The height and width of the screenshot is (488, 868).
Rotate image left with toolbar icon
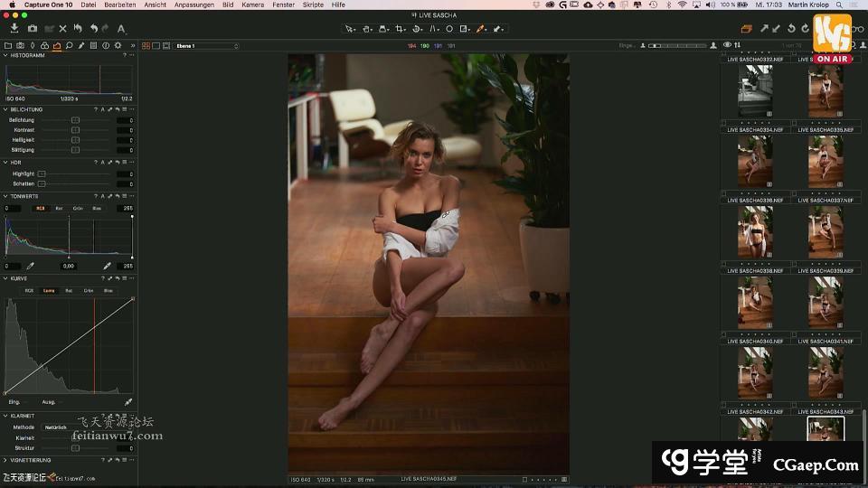coord(790,29)
